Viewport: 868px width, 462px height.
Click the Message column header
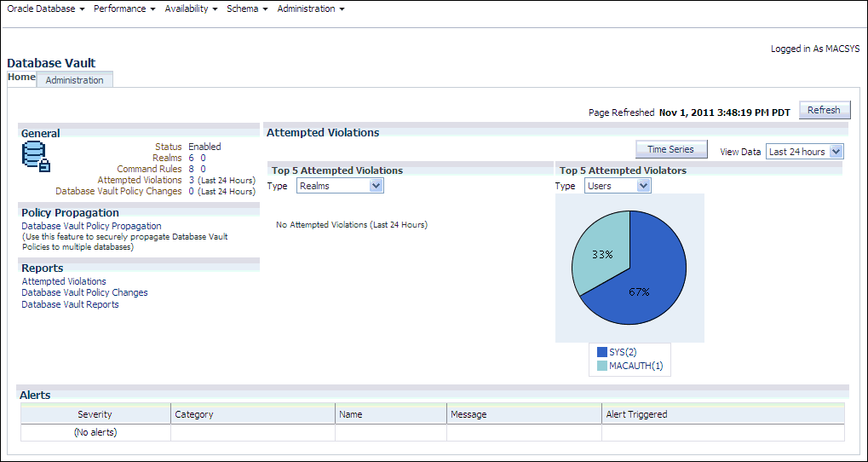tap(524, 414)
